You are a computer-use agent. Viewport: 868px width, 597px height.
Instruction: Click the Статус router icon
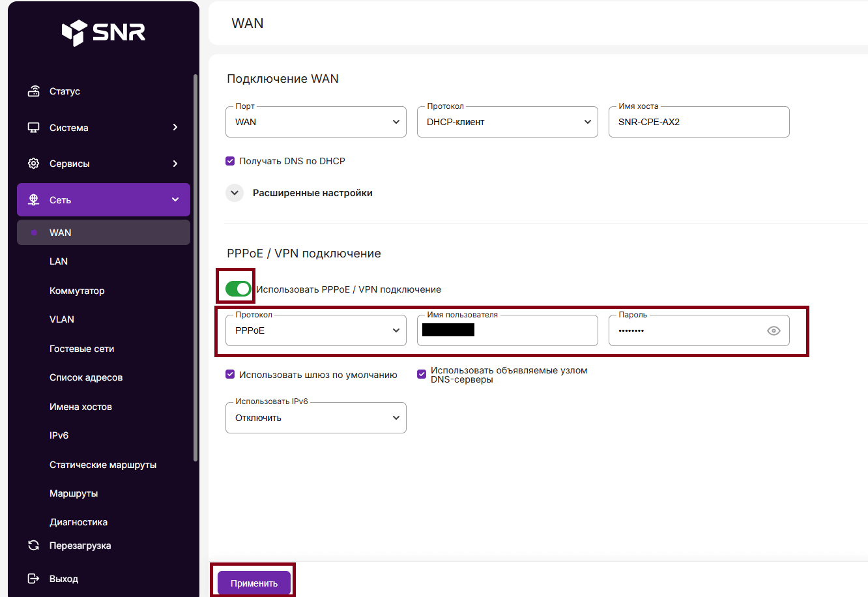pyautogui.click(x=34, y=91)
